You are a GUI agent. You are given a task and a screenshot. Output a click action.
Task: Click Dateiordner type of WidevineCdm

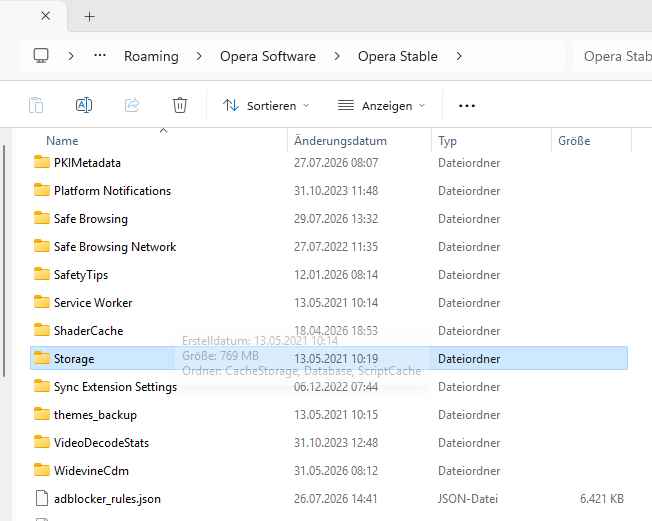coord(469,471)
